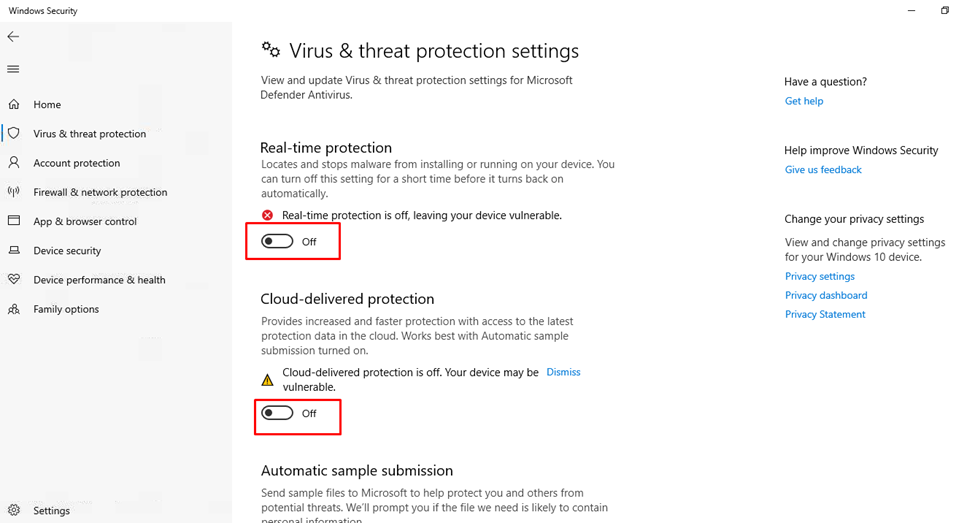The width and height of the screenshot is (975, 523).
Task: Open the Get help link
Action: click(803, 101)
